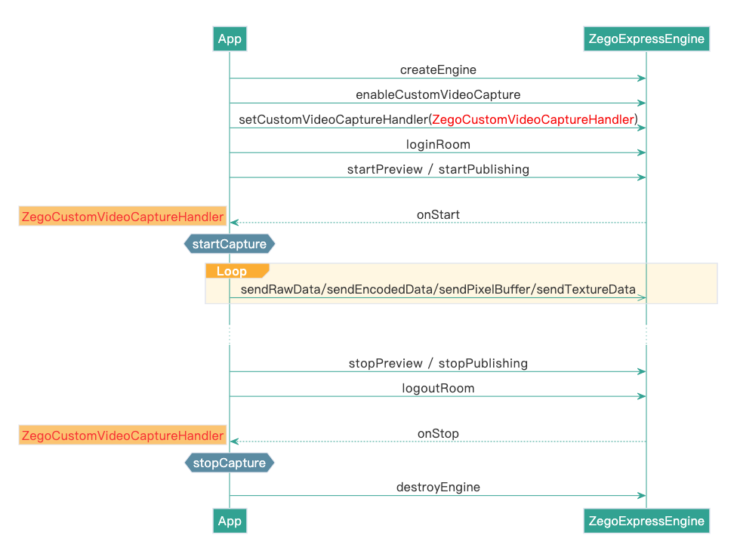
Task: Select the createEngine message label
Action: pos(438,70)
